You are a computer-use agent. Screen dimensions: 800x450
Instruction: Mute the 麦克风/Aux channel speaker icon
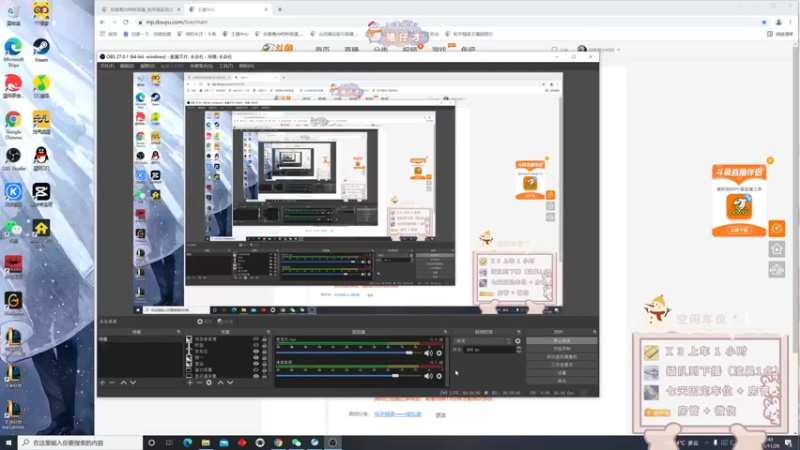coord(428,353)
